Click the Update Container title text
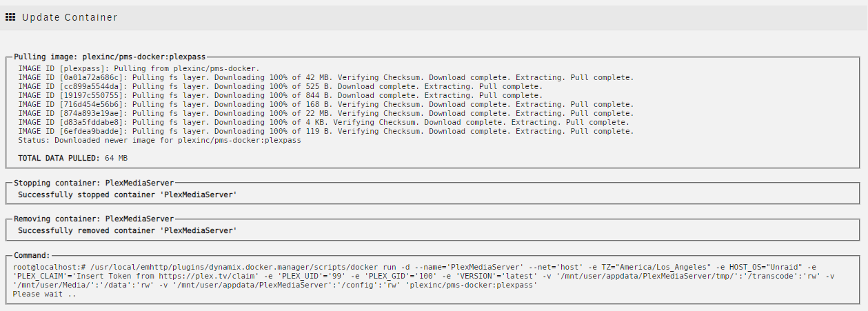The height and width of the screenshot is (311, 868). point(70,17)
